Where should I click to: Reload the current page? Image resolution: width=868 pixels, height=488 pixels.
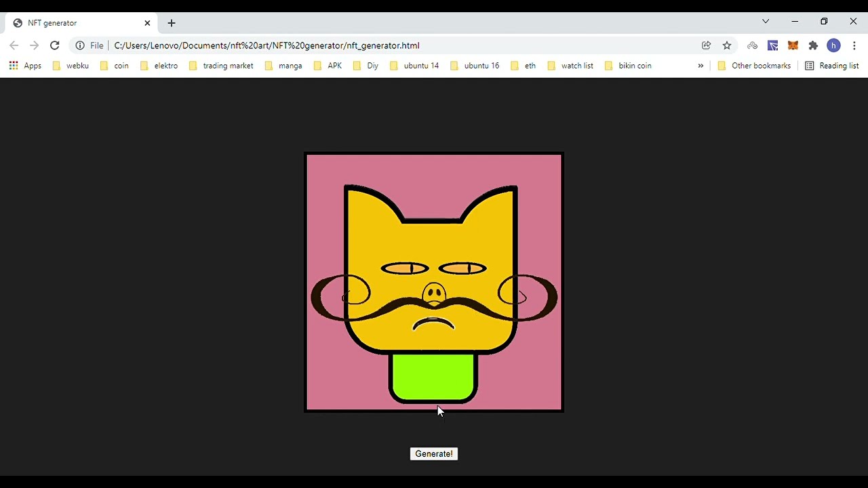[55, 45]
